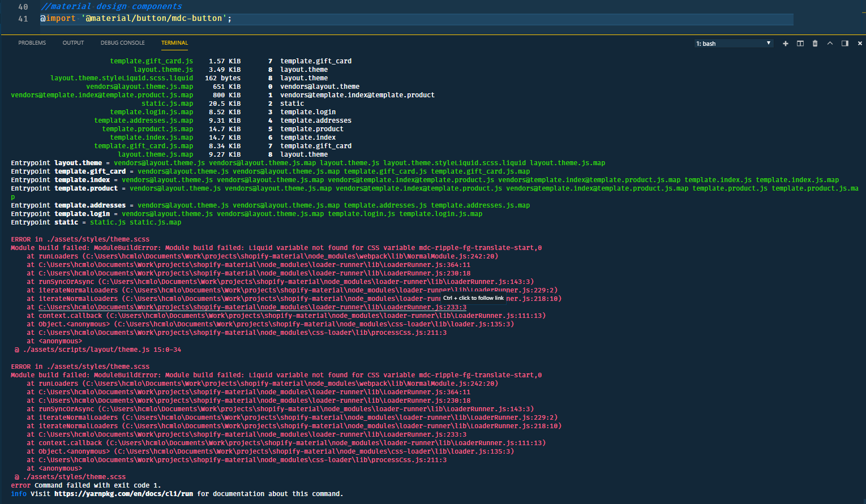This screenshot has height=504, width=866.
Task: Select the TERMINAL tab
Action: [x=174, y=43]
